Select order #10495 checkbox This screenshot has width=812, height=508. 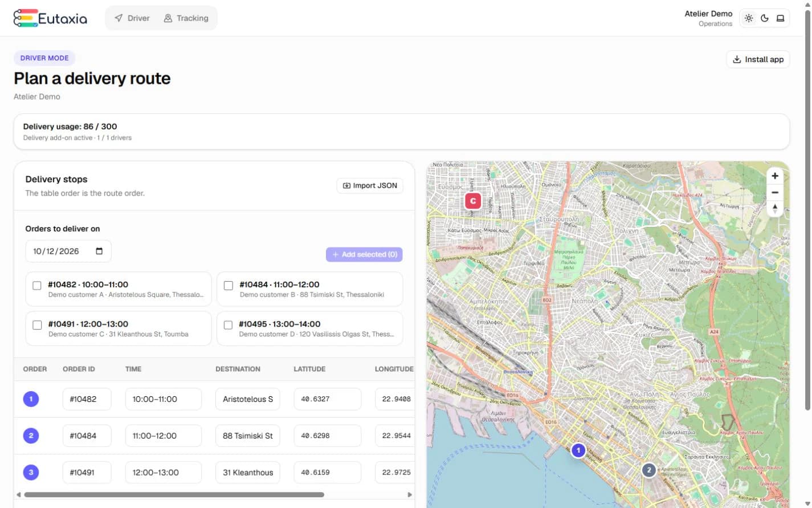point(228,325)
